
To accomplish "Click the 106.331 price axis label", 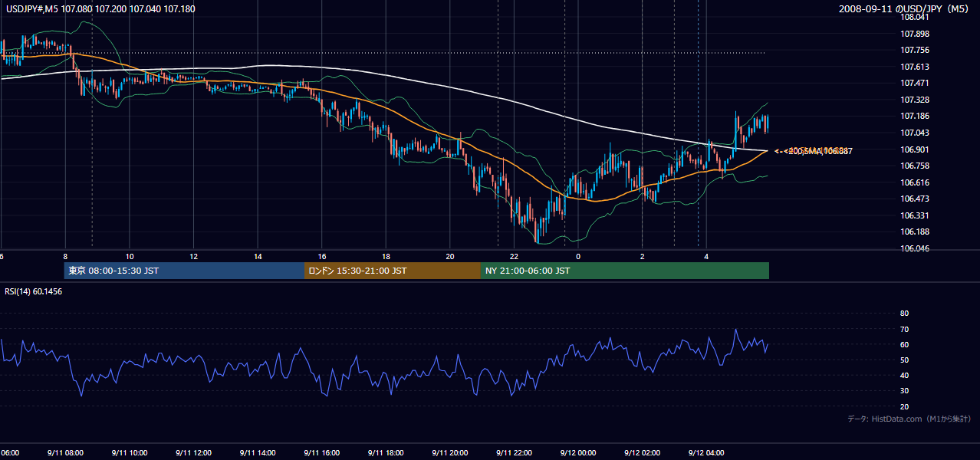I will click(x=915, y=215).
